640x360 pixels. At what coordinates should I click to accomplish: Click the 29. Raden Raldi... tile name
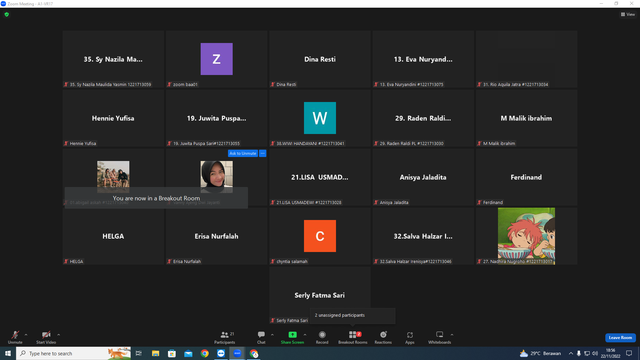tap(423, 118)
